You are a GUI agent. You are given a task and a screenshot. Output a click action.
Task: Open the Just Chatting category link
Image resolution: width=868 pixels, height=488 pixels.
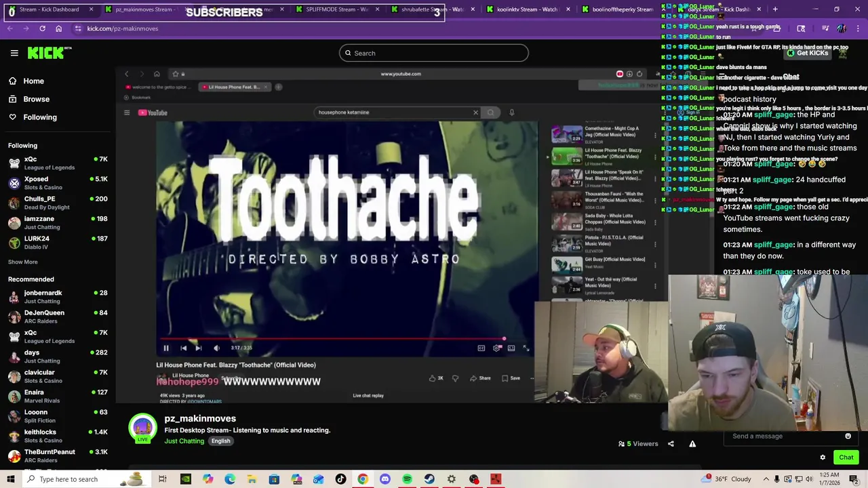[184, 441]
